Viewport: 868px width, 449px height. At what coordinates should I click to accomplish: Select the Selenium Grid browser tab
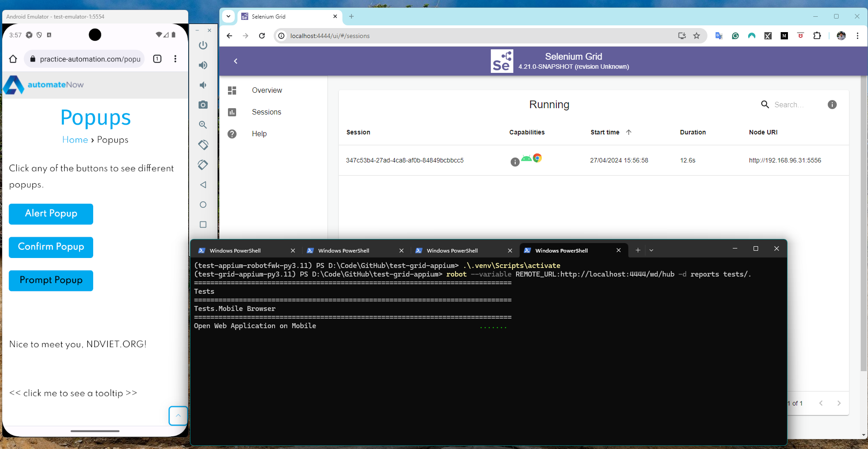coord(289,16)
